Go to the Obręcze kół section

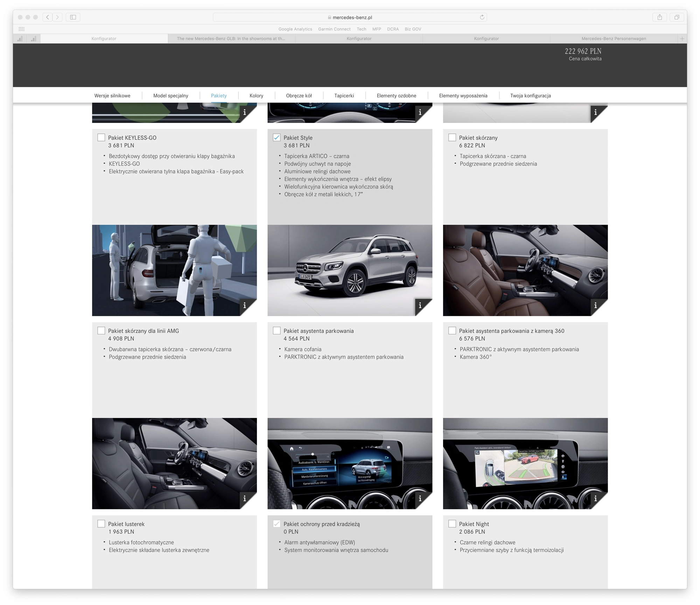pos(299,96)
